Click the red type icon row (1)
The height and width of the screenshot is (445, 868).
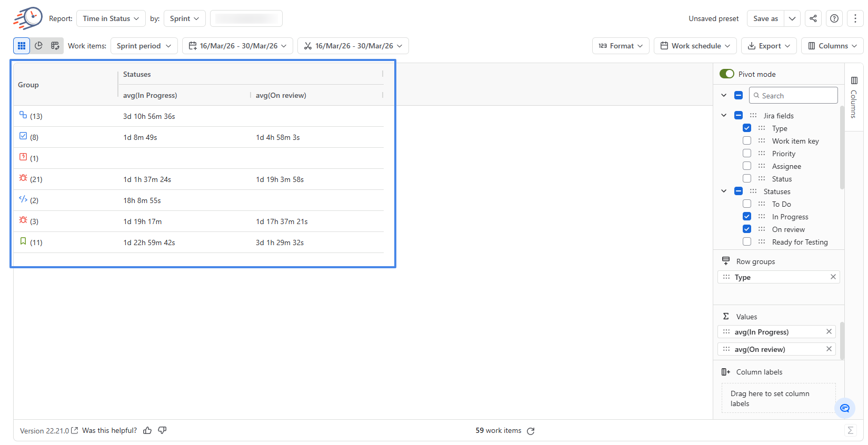[23, 157]
